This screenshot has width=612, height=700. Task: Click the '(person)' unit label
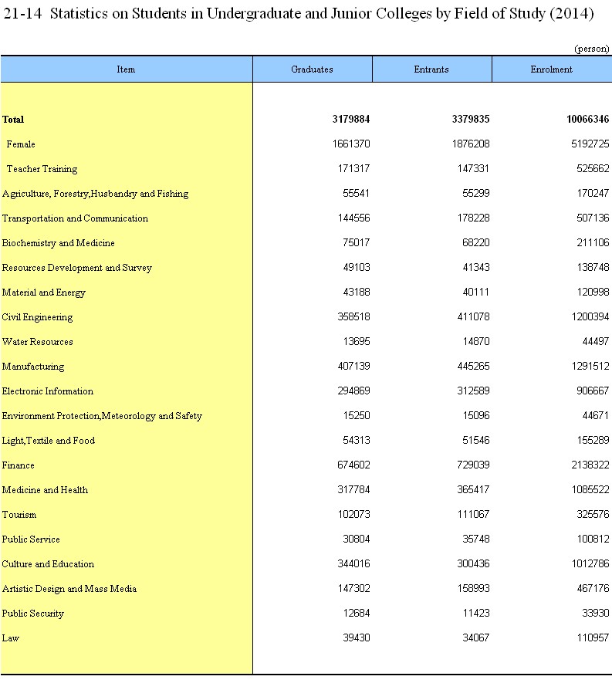591,48
